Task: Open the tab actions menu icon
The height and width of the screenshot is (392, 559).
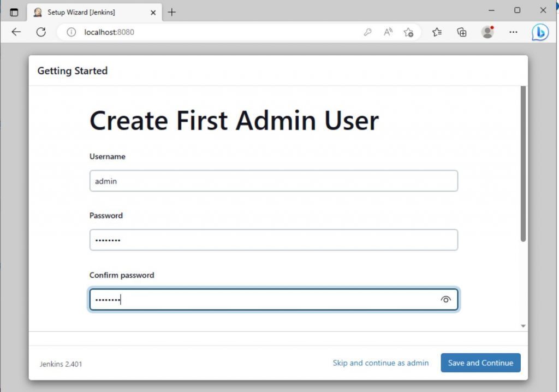Action: [x=14, y=11]
